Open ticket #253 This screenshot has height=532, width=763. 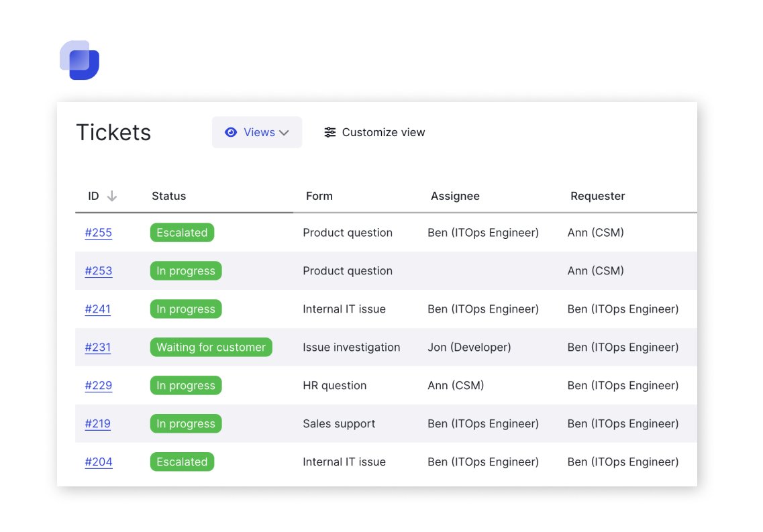(x=98, y=271)
